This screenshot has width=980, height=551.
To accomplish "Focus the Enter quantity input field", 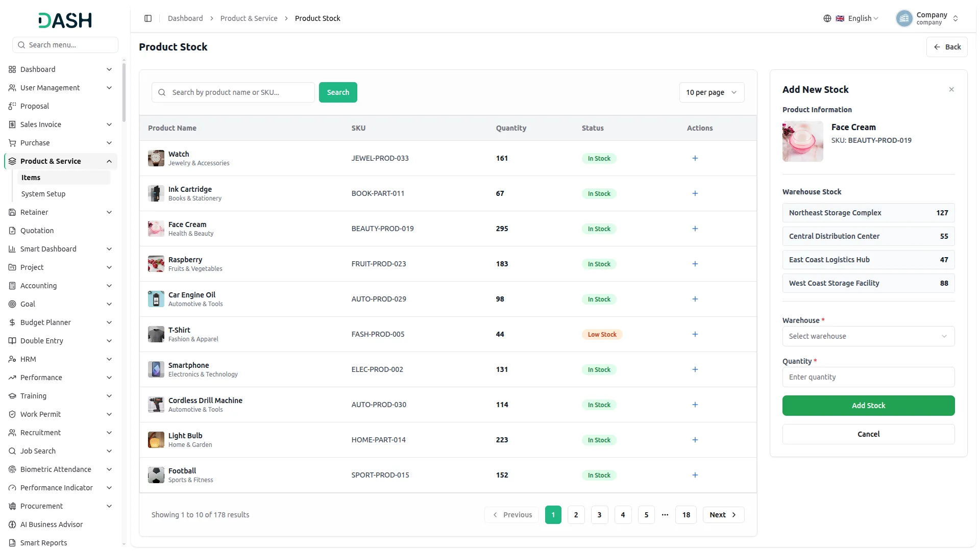I will 868,377.
